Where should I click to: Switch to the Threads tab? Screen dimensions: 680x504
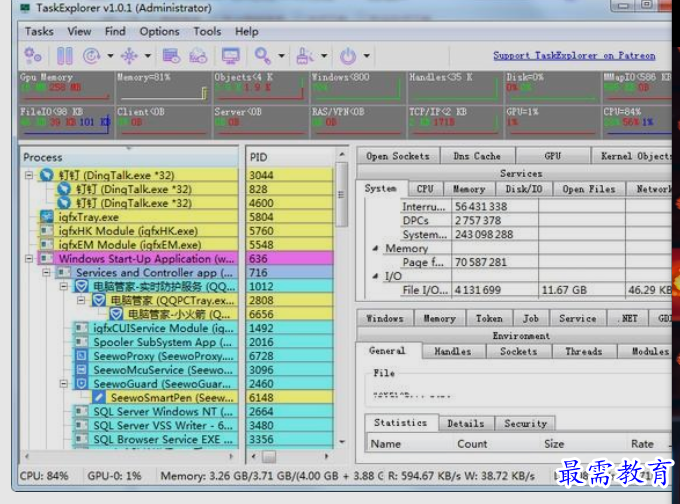pyautogui.click(x=584, y=351)
